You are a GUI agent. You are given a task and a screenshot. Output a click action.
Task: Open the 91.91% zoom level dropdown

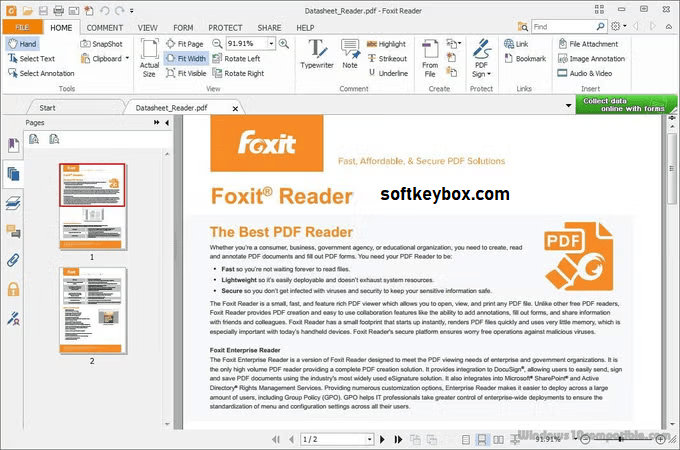(x=271, y=43)
